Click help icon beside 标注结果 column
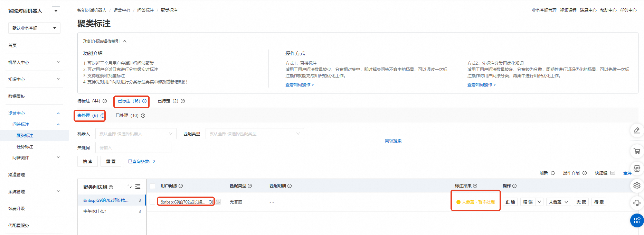644x235 pixels. [475, 186]
